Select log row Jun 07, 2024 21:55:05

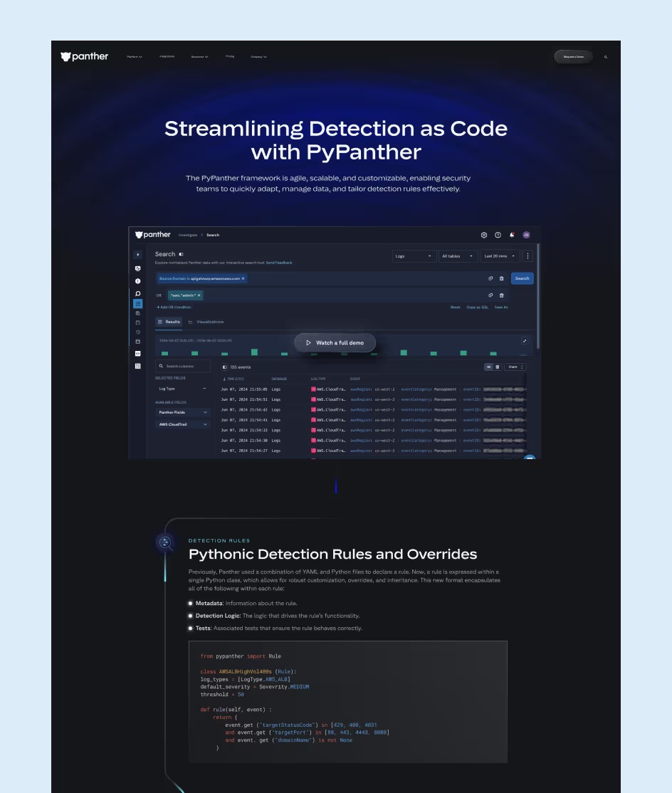[x=373, y=389]
